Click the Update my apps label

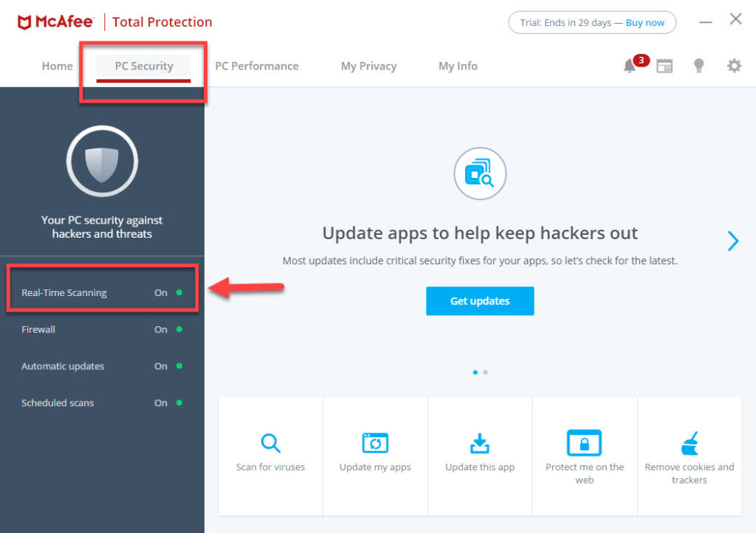point(375,467)
